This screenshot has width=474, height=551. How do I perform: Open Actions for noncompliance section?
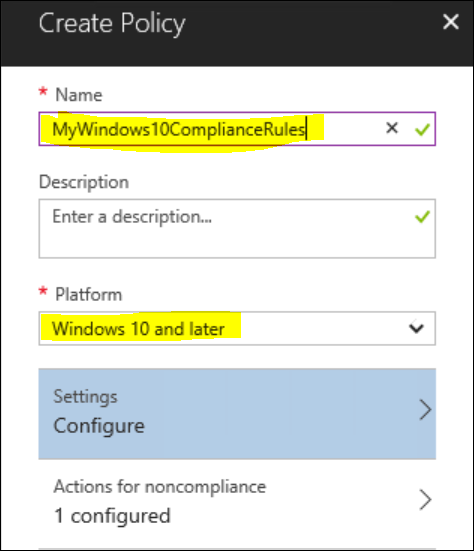(237, 502)
